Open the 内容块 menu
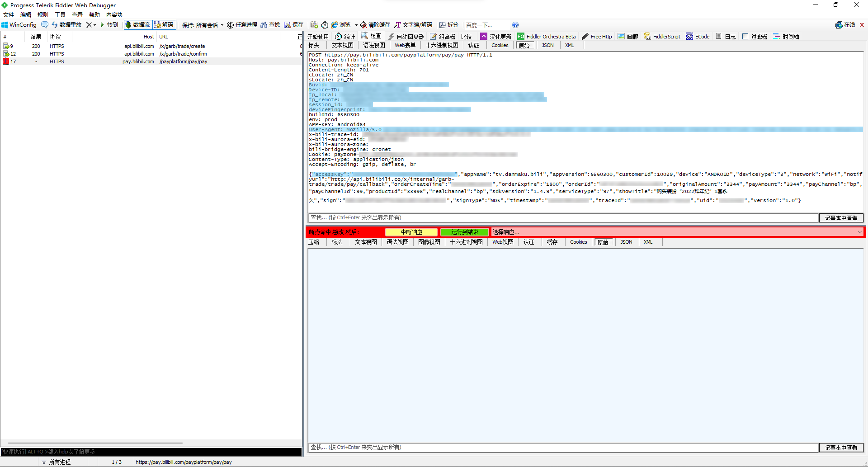The image size is (868, 467). pos(114,14)
